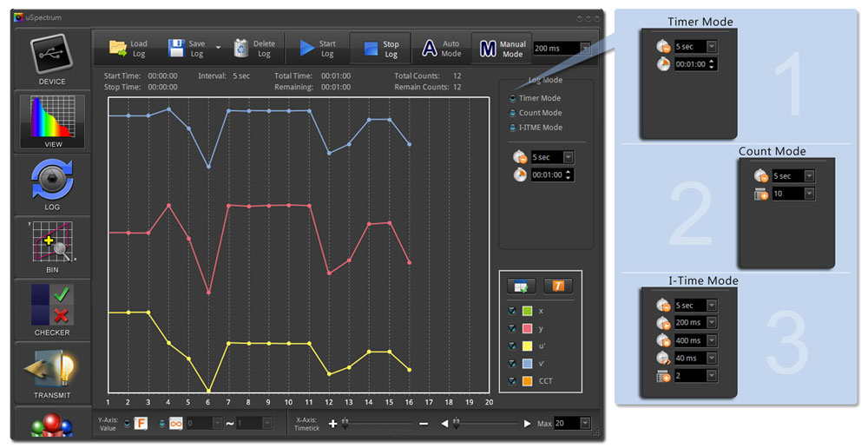
Task: Click the orange T button above legend
Action: pos(557,285)
